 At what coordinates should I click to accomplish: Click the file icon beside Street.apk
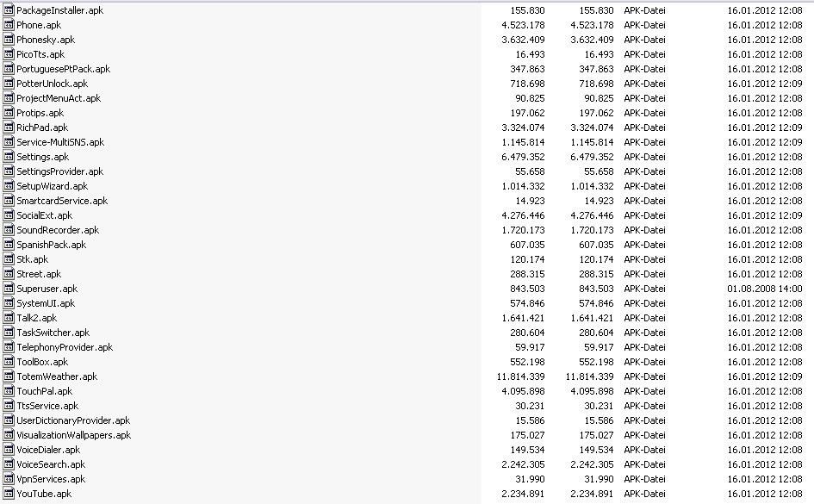(9, 274)
